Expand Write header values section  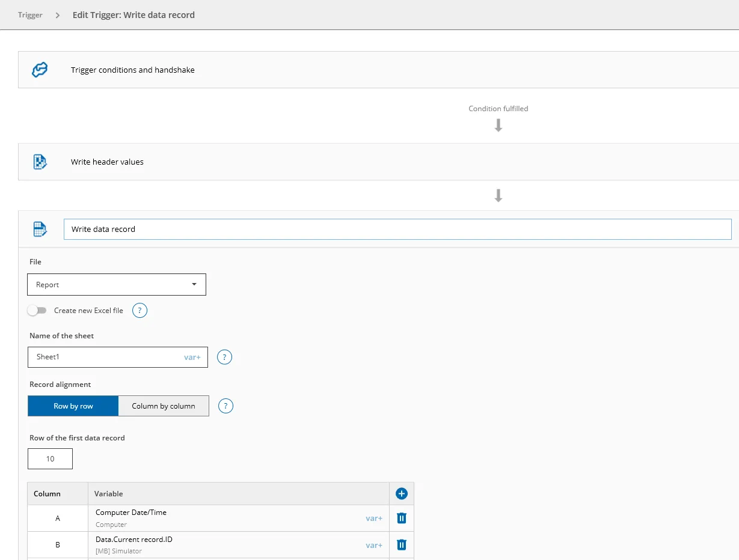378,162
